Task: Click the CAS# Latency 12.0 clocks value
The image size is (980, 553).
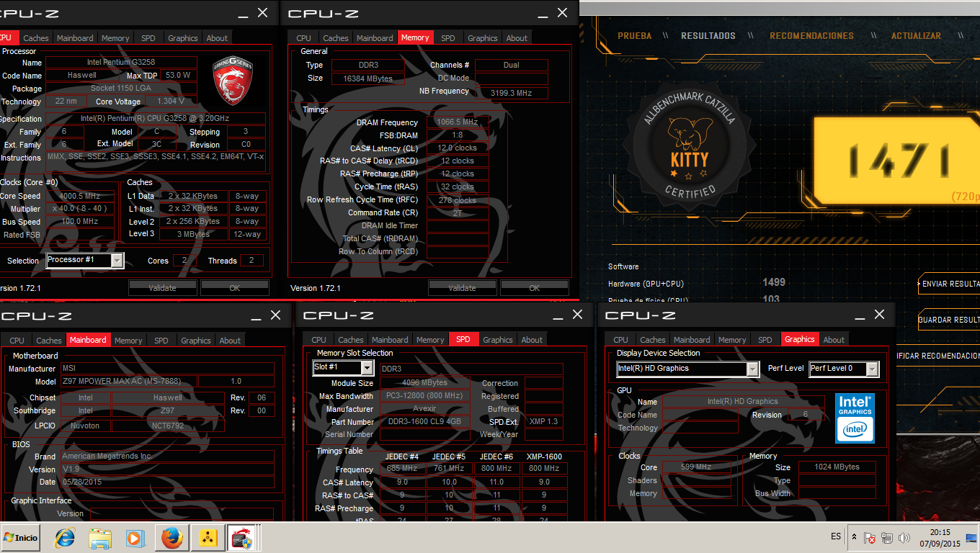Action: click(458, 148)
